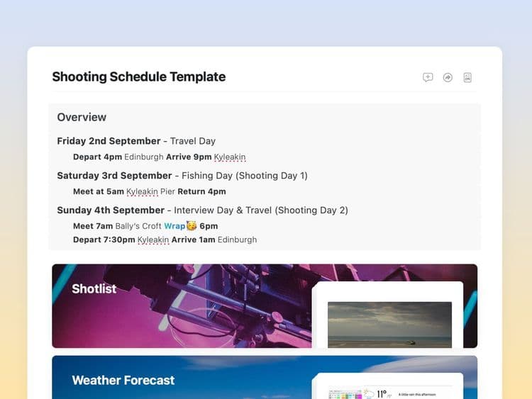Click 'Sunday 4th September' heading
Viewport: 532px width, 399px height.
[111, 210]
